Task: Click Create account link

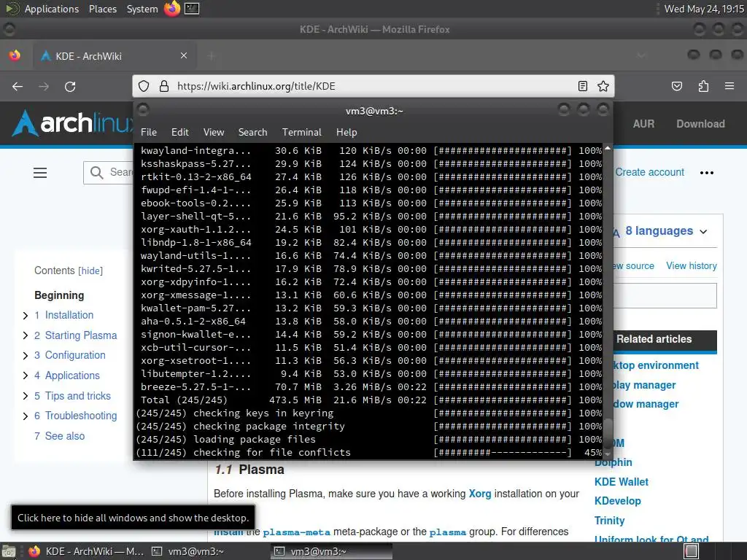Action: 649,172
